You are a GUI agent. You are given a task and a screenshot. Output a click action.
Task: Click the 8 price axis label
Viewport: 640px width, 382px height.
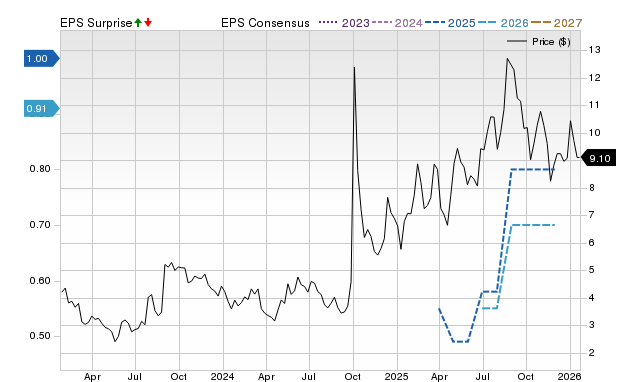point(591,188)
